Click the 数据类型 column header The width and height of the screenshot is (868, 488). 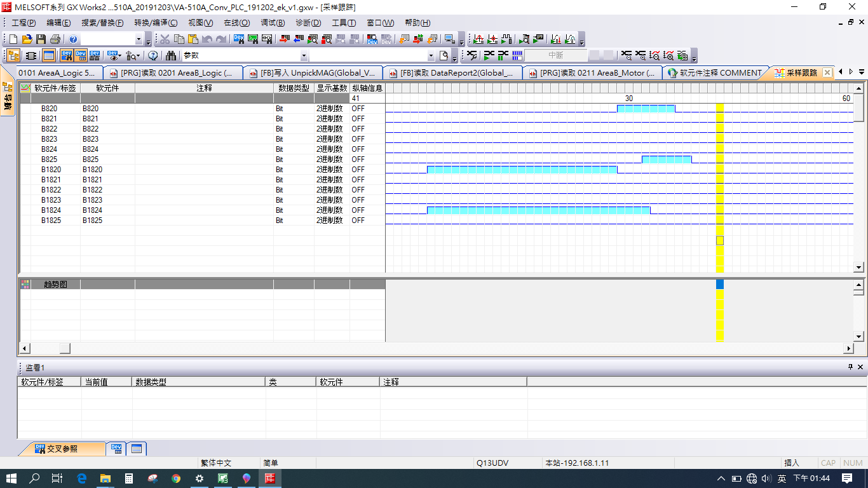(x=294, y=88)
